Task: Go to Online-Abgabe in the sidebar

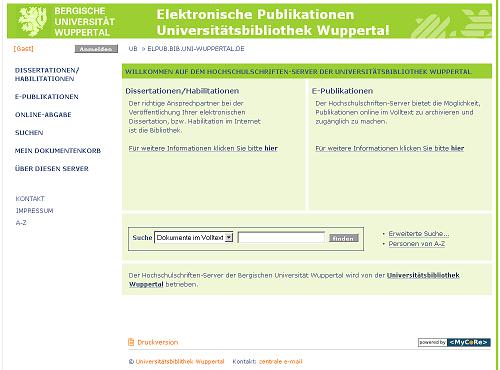Action: pos(43,115)
